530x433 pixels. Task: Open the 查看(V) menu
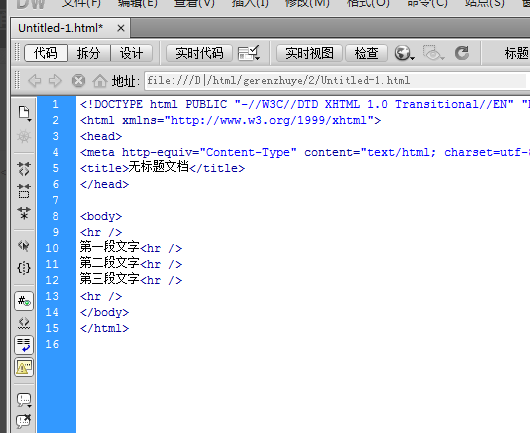[x=194, y=3]
